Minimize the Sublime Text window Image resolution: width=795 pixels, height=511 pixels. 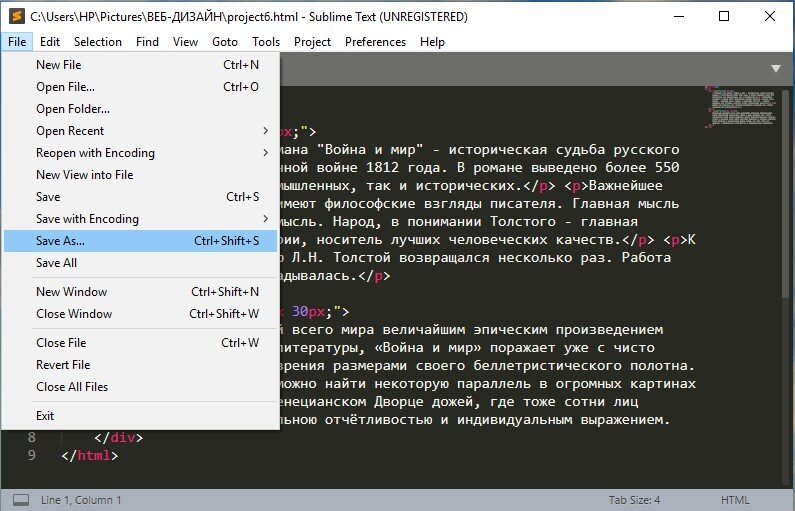679,16
